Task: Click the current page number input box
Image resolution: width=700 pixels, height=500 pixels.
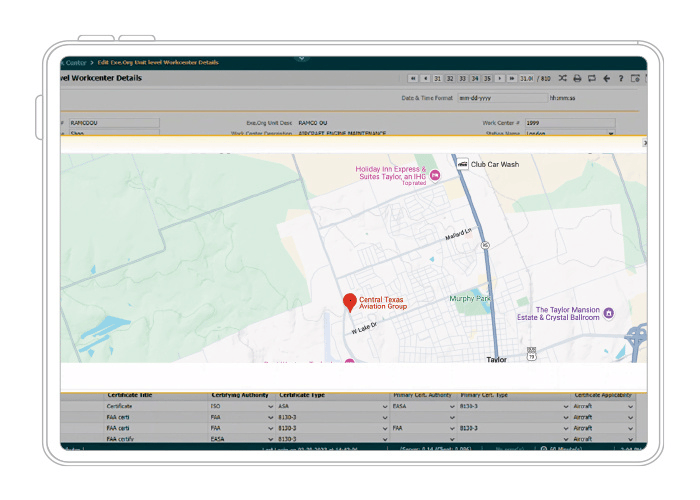Action: click(527, 78)
